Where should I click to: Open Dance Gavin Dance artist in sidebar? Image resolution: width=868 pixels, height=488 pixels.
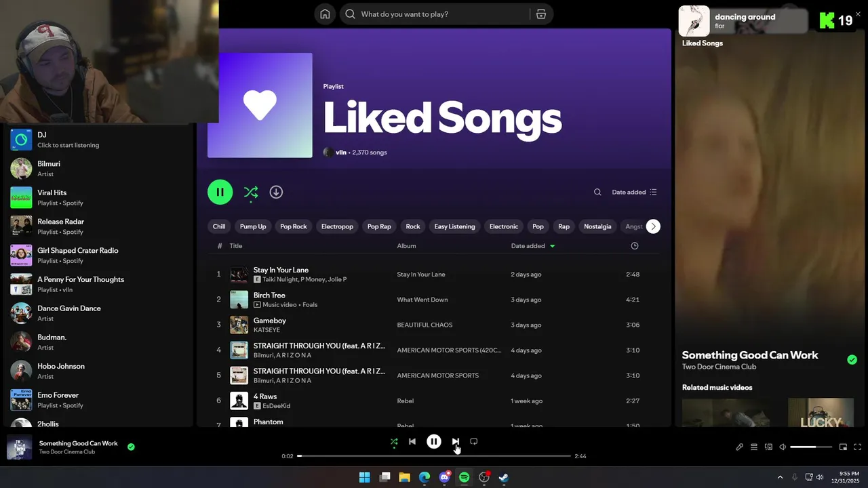(x=98, y=313)
